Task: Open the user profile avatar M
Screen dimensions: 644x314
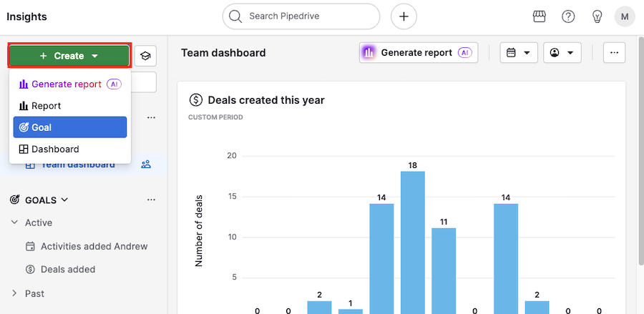Action: pyautogui.click(x=625, y=16)
